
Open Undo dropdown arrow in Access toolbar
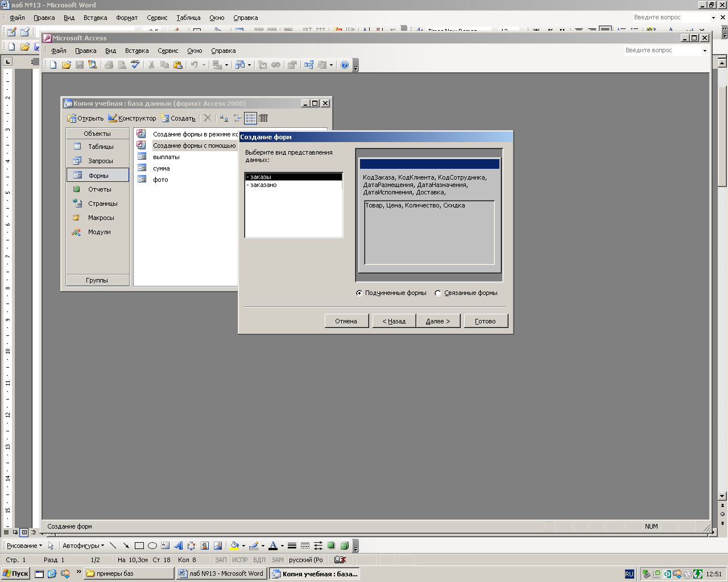click(x=204, y=65)
